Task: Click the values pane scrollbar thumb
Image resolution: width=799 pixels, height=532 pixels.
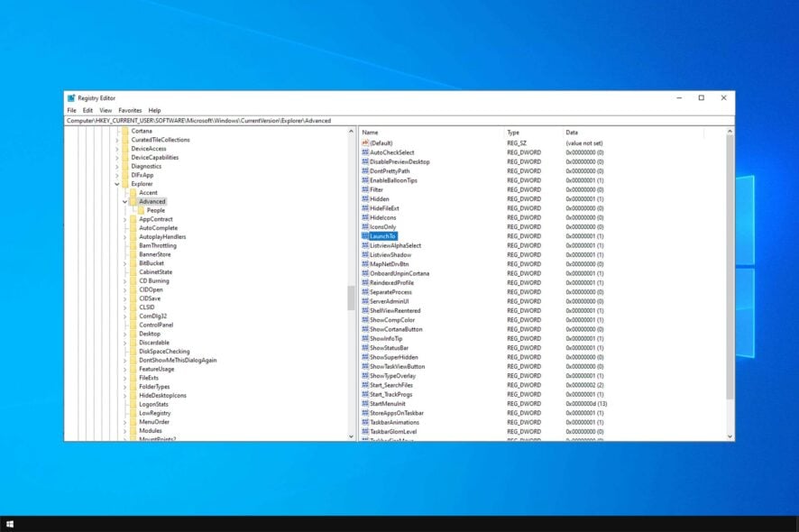Action: (x=730, y=268)
